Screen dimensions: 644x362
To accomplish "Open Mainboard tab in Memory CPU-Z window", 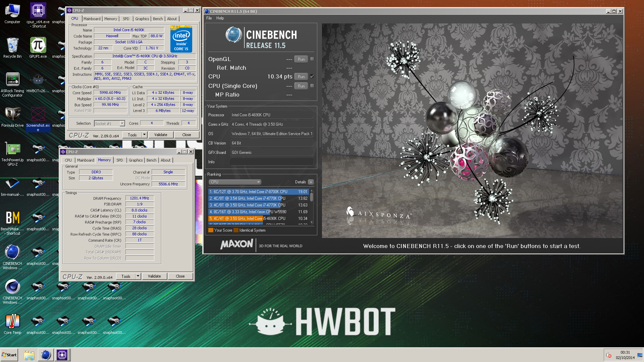I will tap(86, 160).
